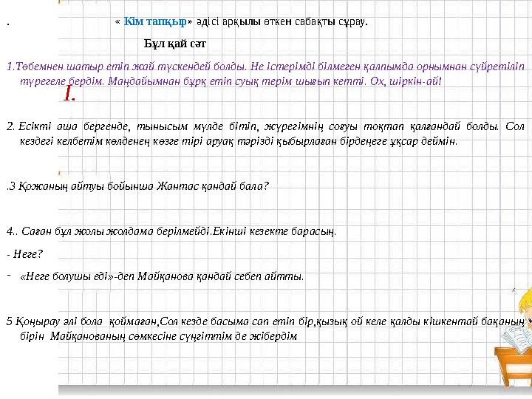This screenshot has width=532, height=399.
Task: Click the sentence beginning «2. Есікті аша бергенде»
Action: pyautogui.click(x=266, y=126)
